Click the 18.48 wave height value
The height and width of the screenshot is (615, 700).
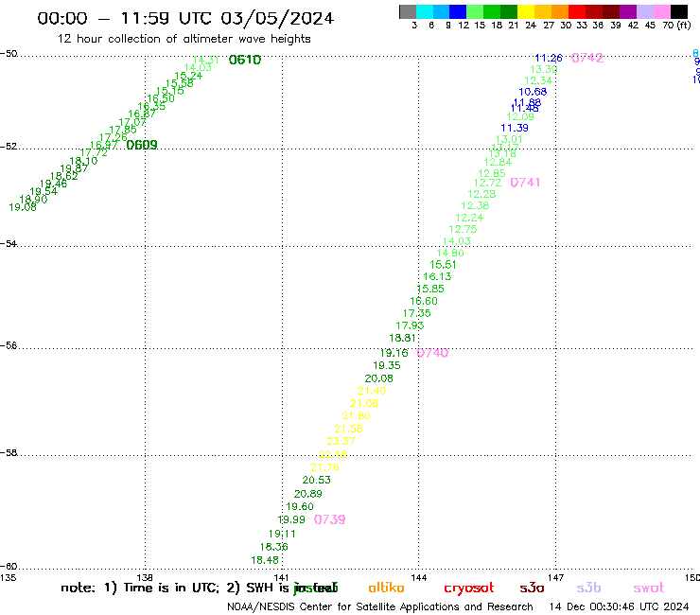(265, 560)
